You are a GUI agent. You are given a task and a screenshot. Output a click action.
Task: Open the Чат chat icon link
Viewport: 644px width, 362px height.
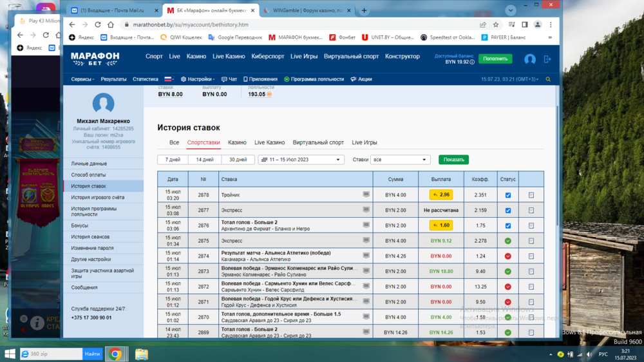229,79
